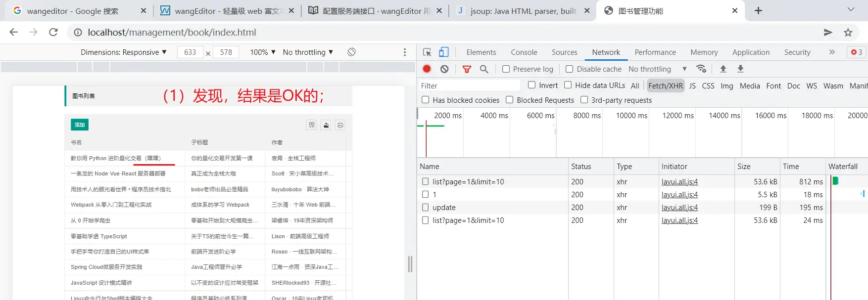Check Hide data URLs

(x=568, y=85)
